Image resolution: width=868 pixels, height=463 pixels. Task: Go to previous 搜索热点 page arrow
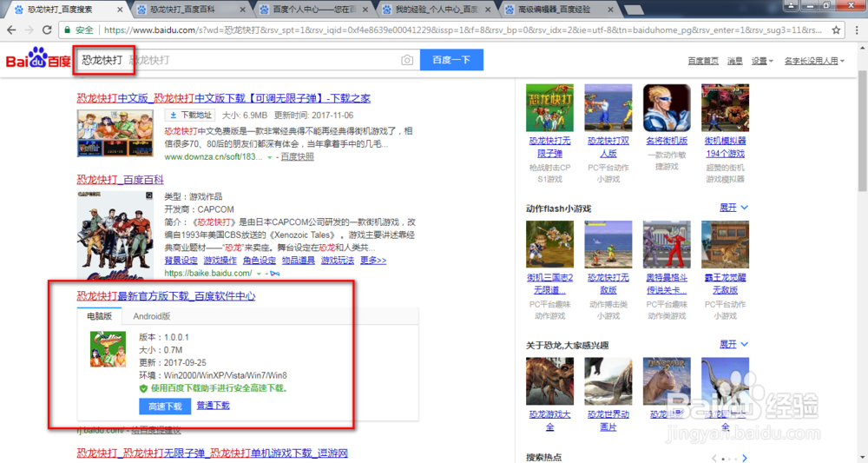[714, 458]
